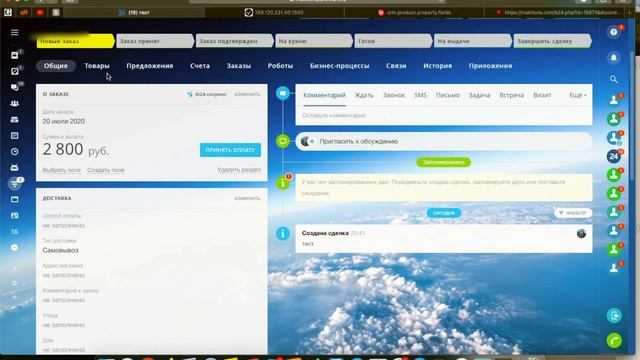640x360 pixels.
Task: Switch to browser tab crm.product.property.fields
Action: click(414, 13)
